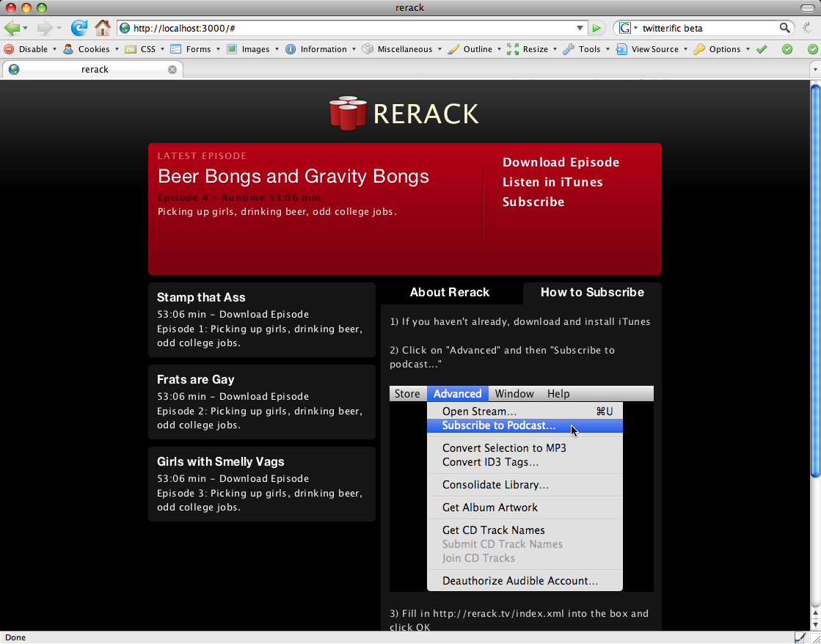Image resolution: width=821 pixels, height=644 pixels.
Task: Click the green Go arrow beside the URL
Action: pos(596,29)
